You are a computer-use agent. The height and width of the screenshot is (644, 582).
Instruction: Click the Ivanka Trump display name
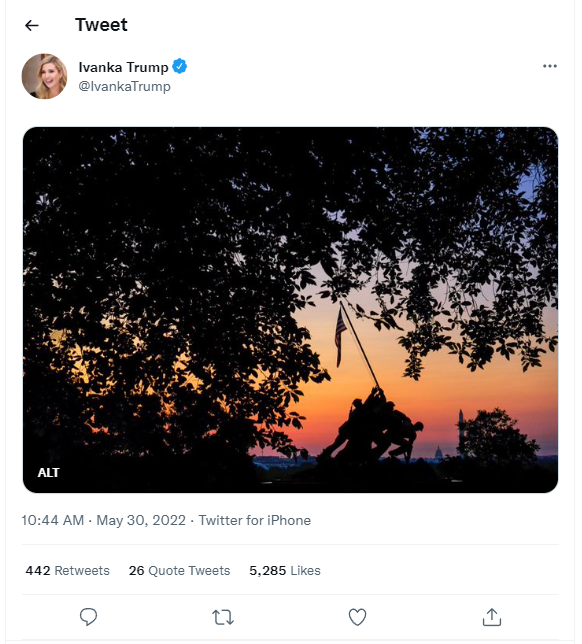point(124,67)
